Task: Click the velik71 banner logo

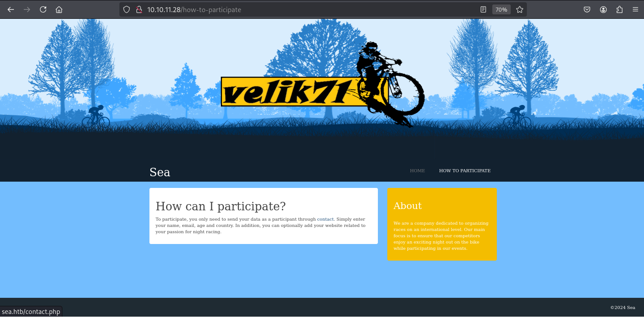Action: tap(323, 85)
